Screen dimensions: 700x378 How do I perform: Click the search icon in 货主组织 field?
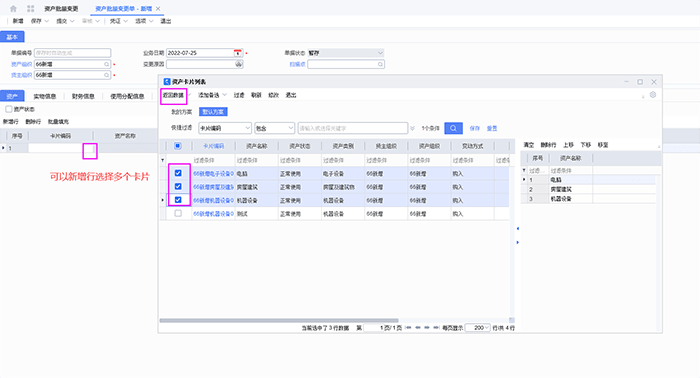(107, 75)
